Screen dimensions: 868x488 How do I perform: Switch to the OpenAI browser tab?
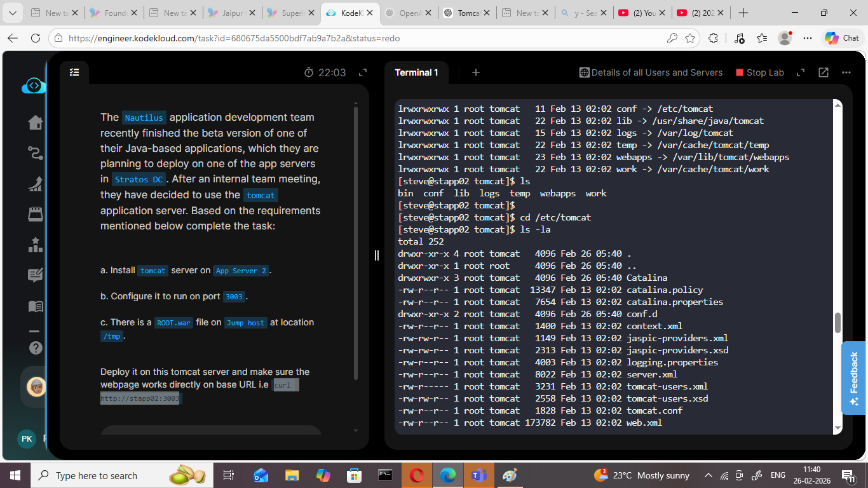409,13
